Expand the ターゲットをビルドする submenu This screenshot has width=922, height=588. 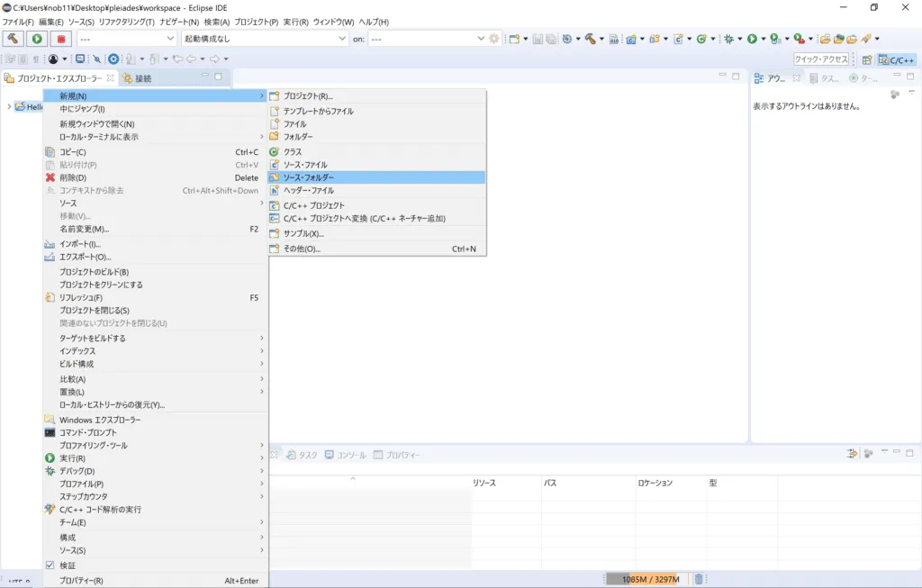155,338
